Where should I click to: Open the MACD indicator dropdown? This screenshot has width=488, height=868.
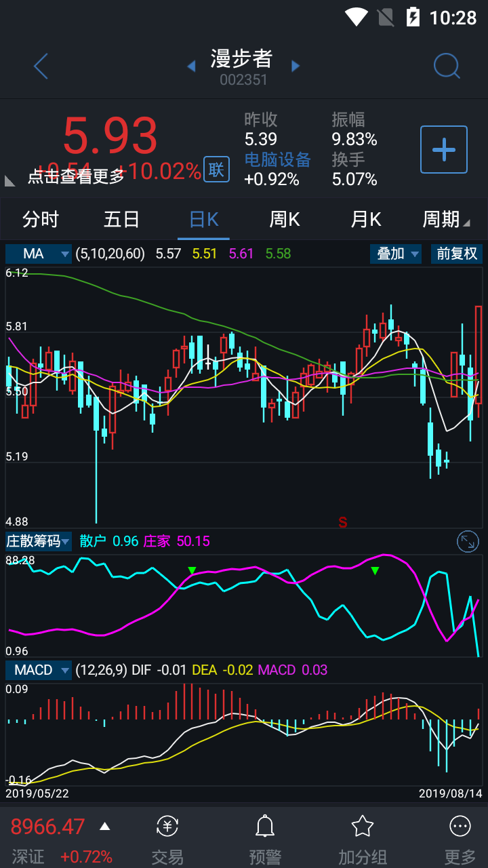pos(39,670)
